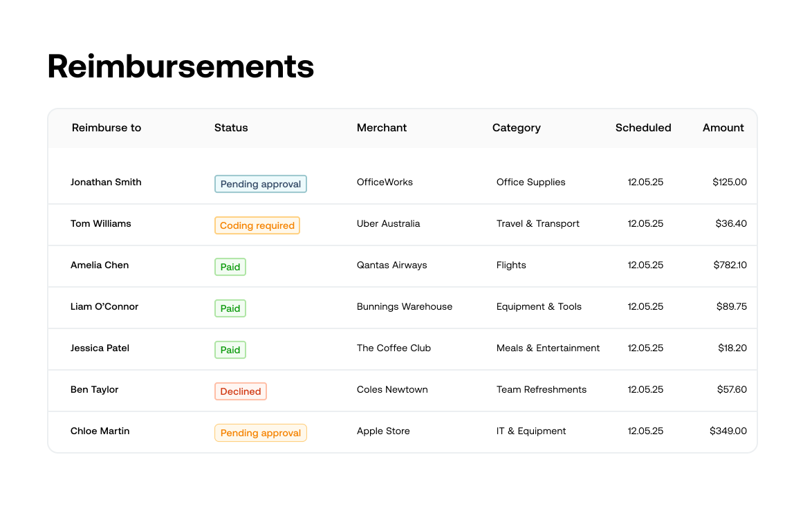This screenshot has height=513, width=812.
Task: Select Amelia Chen's Paid status badge
Action: [230, 267]
